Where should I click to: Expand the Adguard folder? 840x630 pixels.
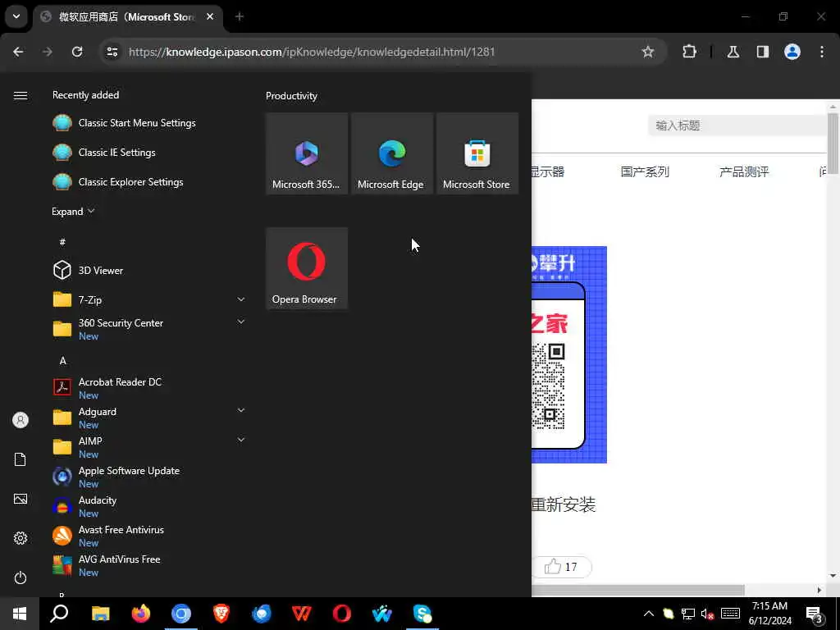(x=241, y=410)
